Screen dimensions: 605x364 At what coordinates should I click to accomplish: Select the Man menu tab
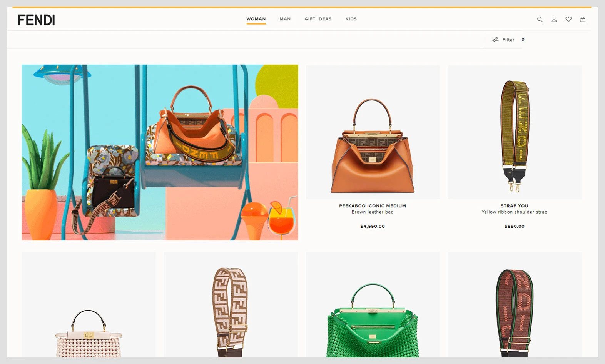pos(285,19)
